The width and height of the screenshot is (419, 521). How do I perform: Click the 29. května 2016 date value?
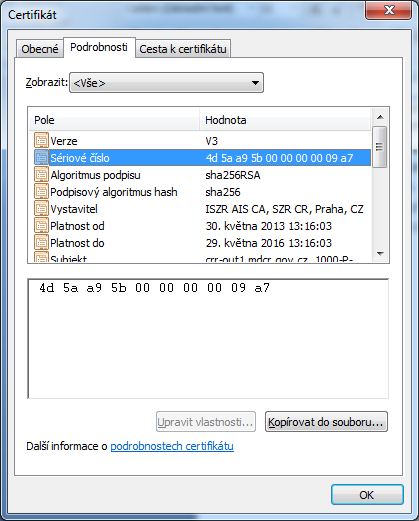click(x=269, y=243)
